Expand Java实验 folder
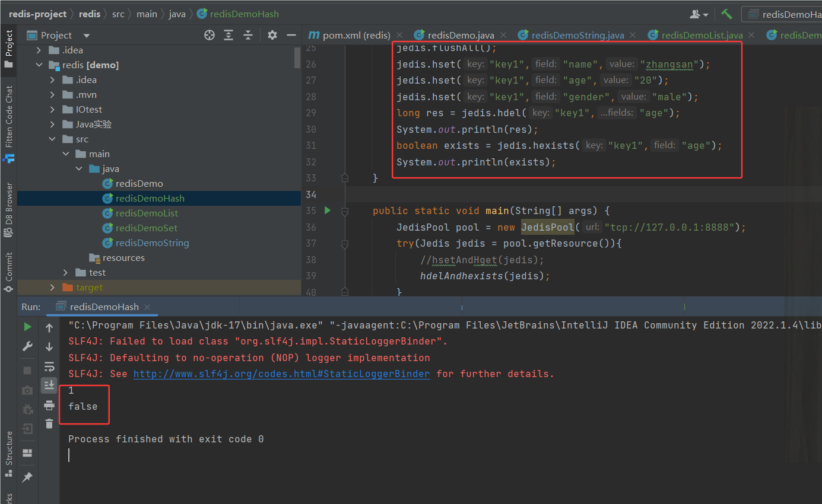 (x=52, y=125)
